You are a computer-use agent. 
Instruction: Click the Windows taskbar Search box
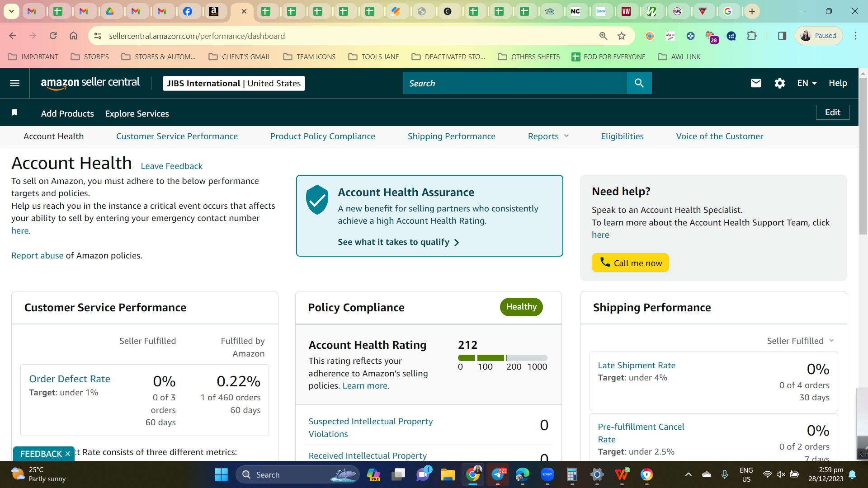point(297,474)
